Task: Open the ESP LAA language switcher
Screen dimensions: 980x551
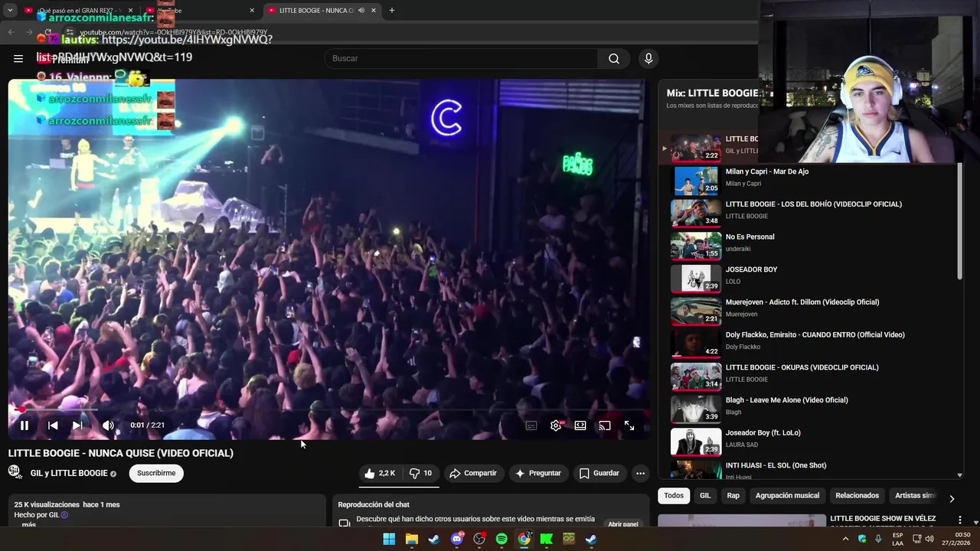Action: (898, 539)
